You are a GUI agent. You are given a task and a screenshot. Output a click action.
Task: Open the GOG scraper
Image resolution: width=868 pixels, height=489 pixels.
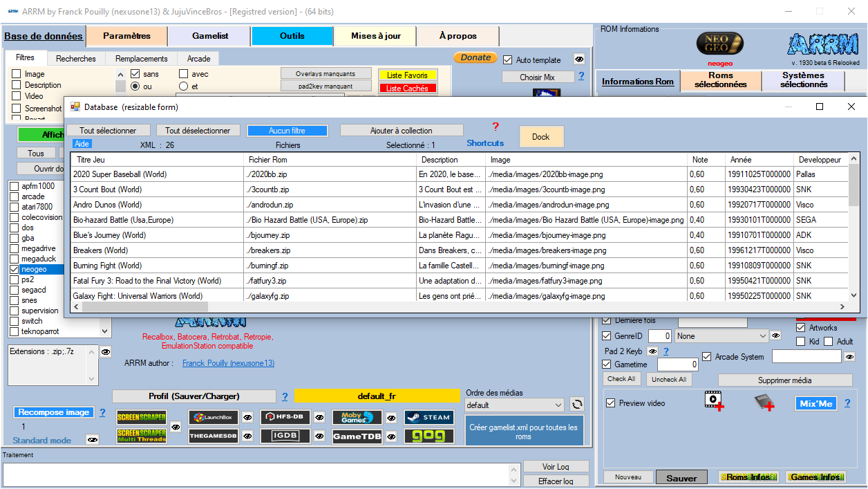click(x=429, y=436)
